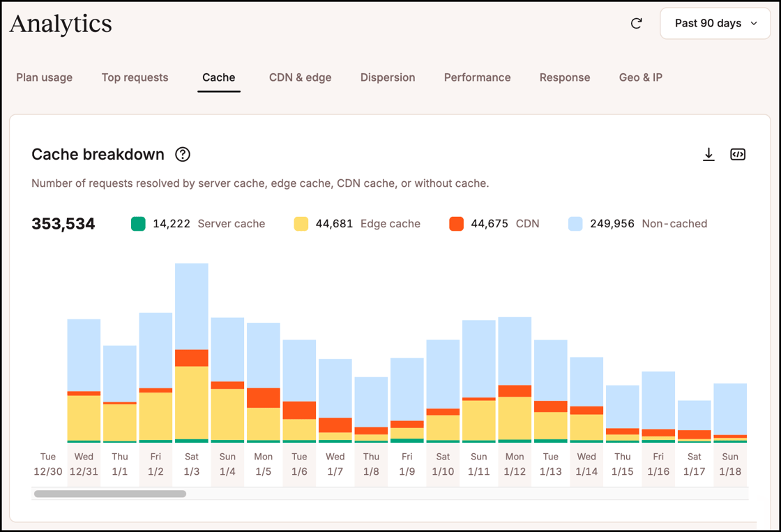781x532 pixels.
Task: Click the 249,956 Non-cached count
Action: click(x=612, y=224)
